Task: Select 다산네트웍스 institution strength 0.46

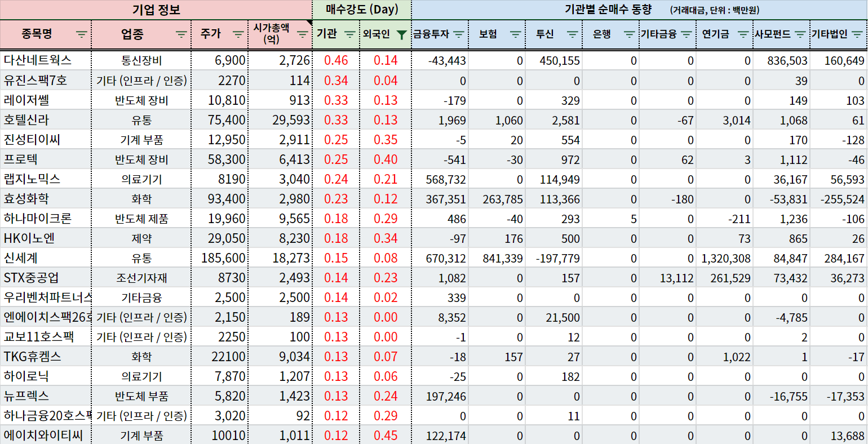Action: coord(336,60)
